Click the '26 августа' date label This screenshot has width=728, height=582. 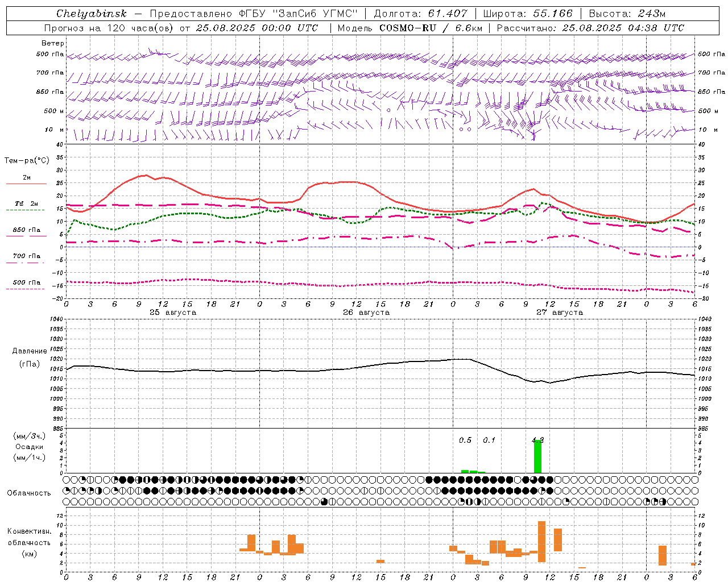[x=366, y=313]
